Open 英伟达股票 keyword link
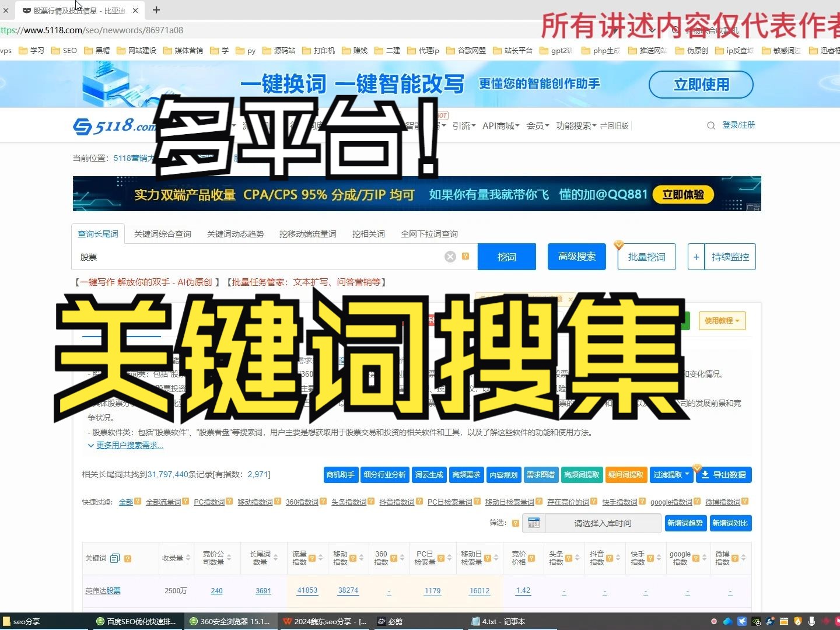This screenshot has height=630, width=840. [x=103, y=591]
